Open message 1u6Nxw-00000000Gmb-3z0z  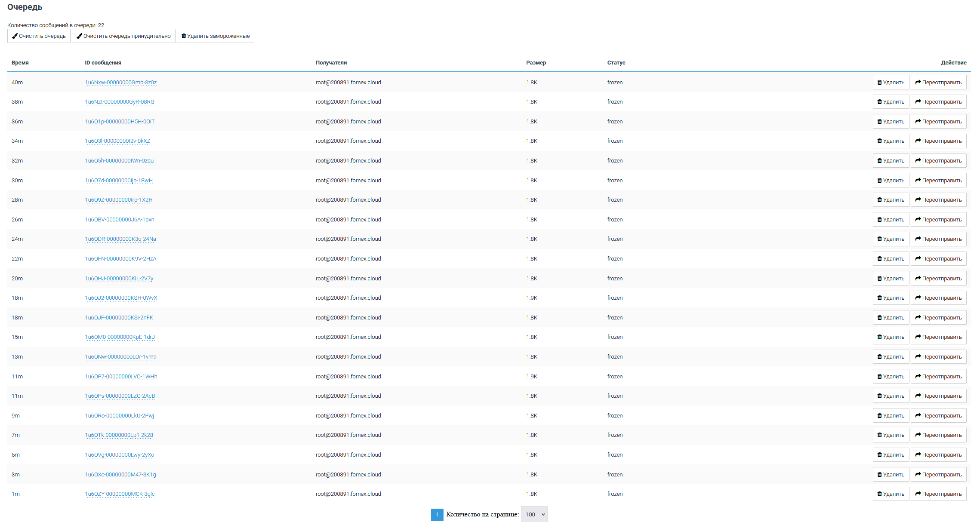(120, 83)
